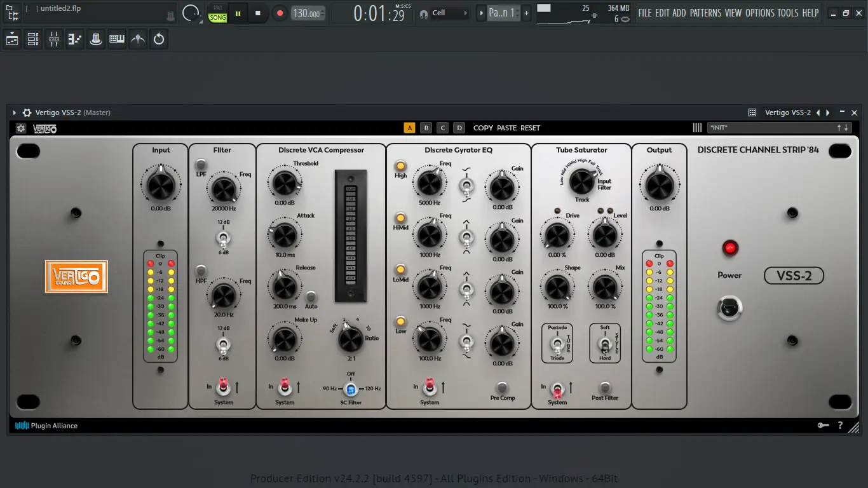Image resolution: width=868 pixels, height=488 pixels.
Task: Arm recording with the record button
Action: point(280,13)
